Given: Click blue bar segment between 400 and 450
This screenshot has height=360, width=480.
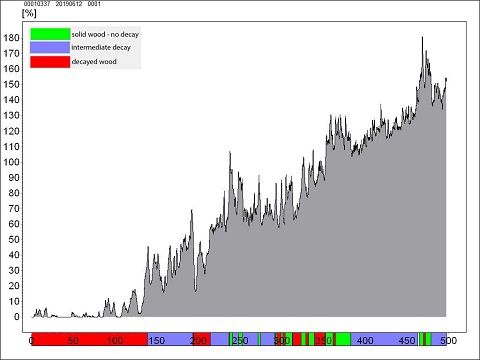Looking at the screenshot, I should (x=384, y=339).
